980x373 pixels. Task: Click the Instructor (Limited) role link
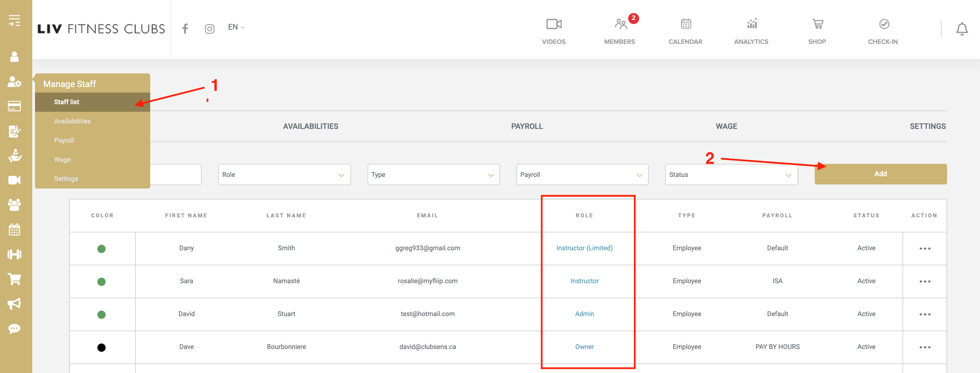click(584, 248)
